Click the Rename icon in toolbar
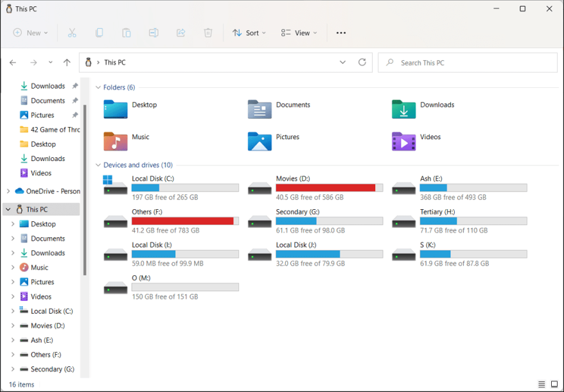Image resolution: width=564 pixels, height=392 pixels. click(x=154, y=33)
